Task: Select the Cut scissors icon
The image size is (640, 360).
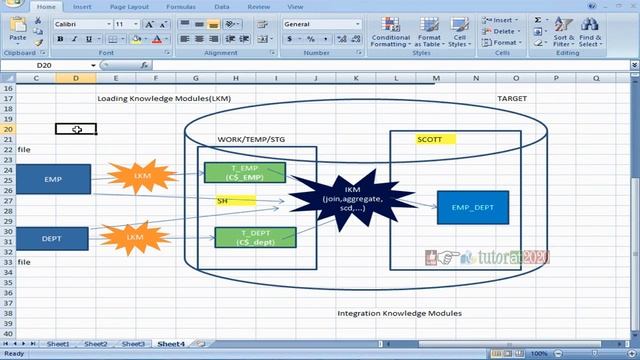Action: (x=38, y=21)
